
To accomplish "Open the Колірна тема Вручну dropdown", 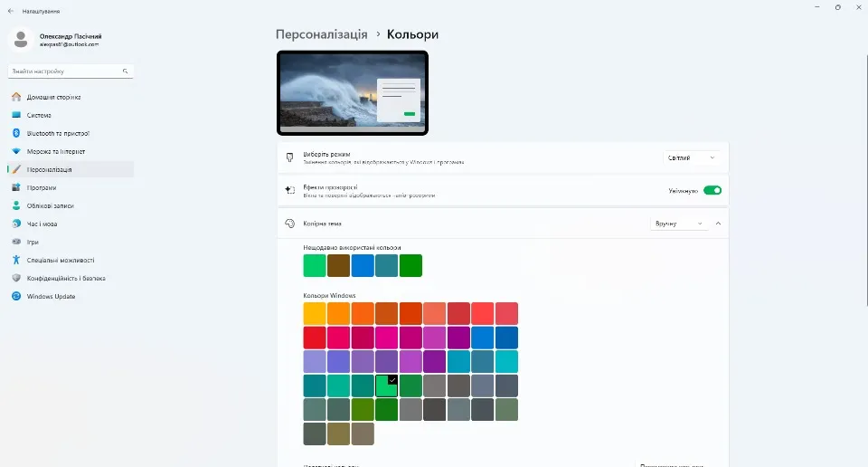I will pos(679,223).
